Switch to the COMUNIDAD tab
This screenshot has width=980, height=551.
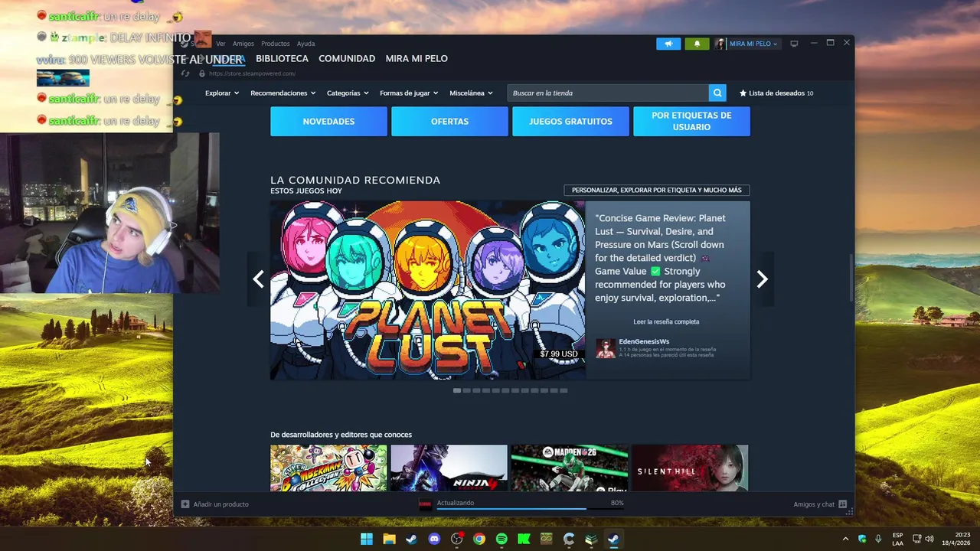tap(347, 58)
